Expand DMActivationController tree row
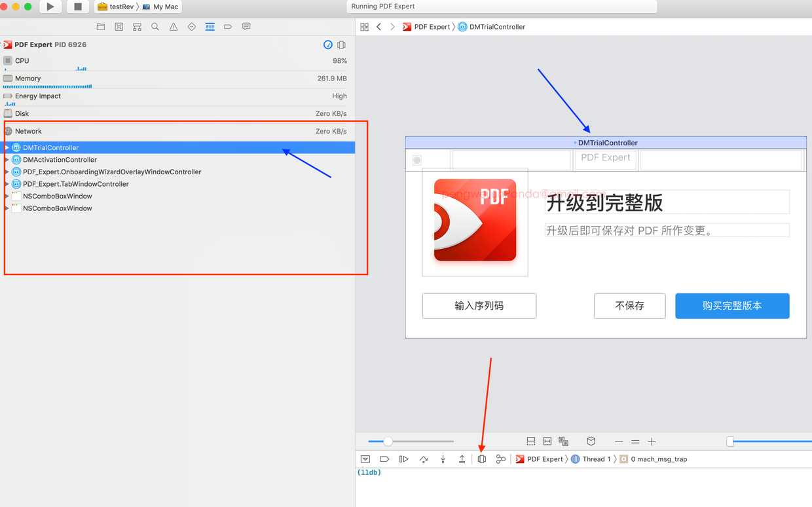Screen dimensions: 812x507 click(7, 160)
